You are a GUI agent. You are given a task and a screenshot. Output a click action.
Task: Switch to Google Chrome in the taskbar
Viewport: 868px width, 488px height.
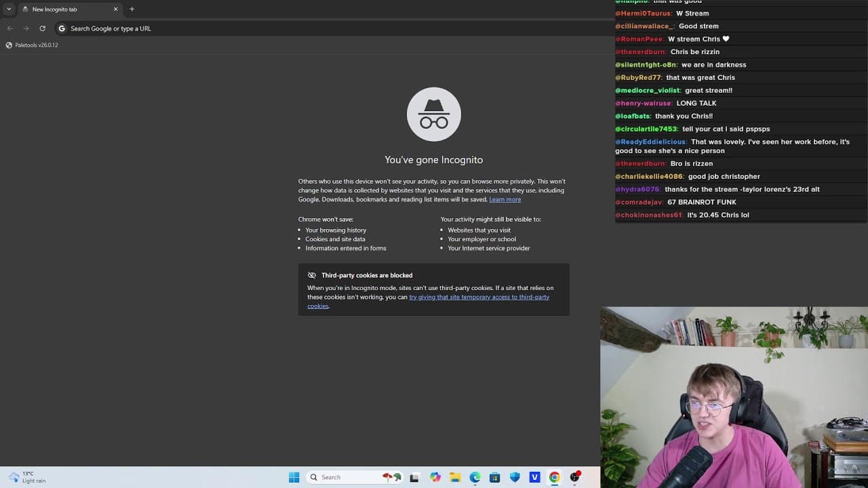[555, 477]
